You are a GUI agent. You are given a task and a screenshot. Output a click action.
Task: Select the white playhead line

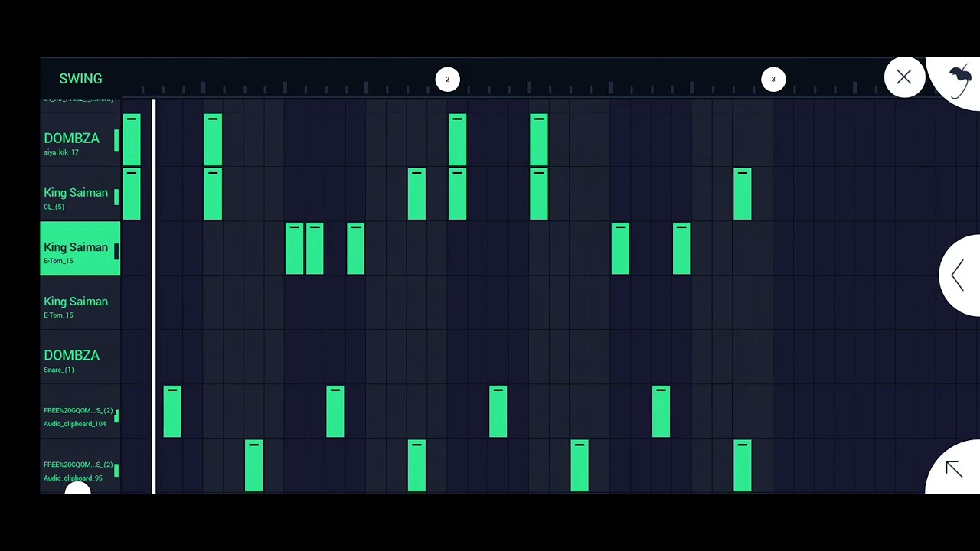154,296
